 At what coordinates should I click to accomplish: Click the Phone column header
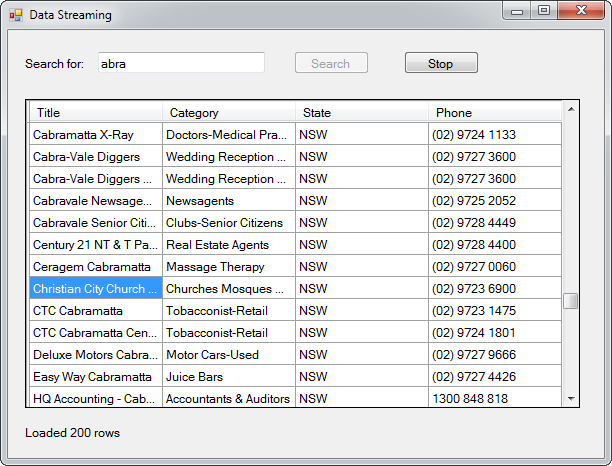tap(495, 112)
